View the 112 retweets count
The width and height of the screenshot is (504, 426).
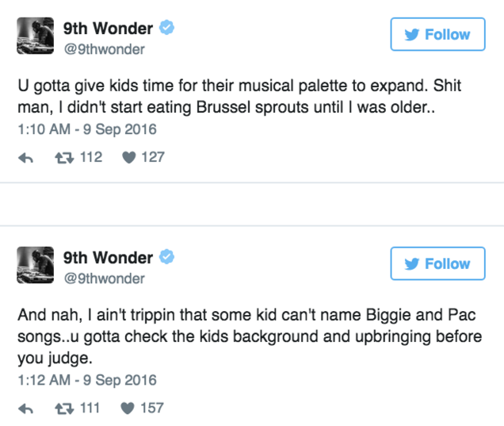tap(91, 157)
